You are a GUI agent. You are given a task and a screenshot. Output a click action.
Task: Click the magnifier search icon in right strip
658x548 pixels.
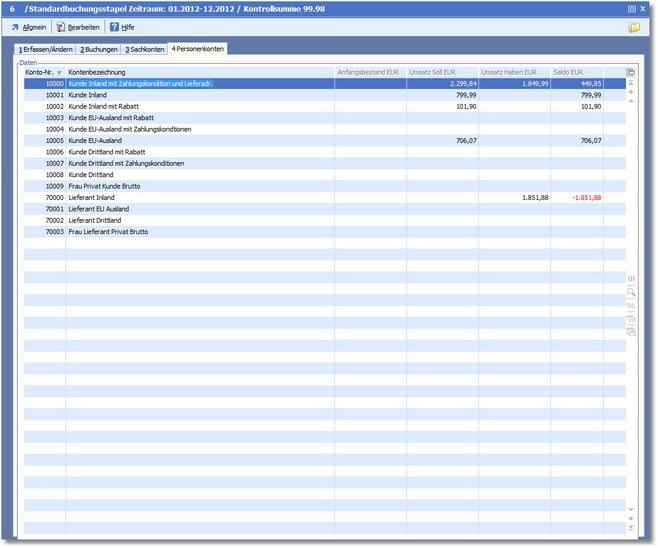[x=631, y=292]
